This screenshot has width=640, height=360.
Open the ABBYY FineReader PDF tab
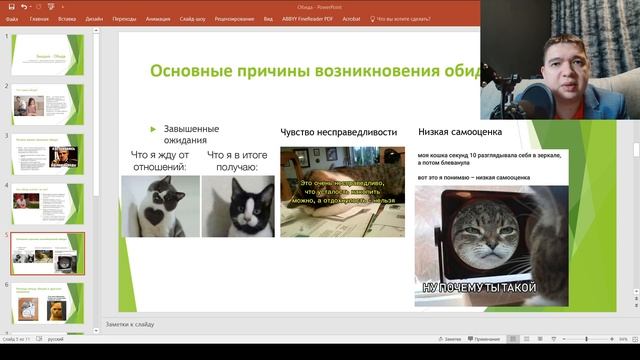point(307,19)
